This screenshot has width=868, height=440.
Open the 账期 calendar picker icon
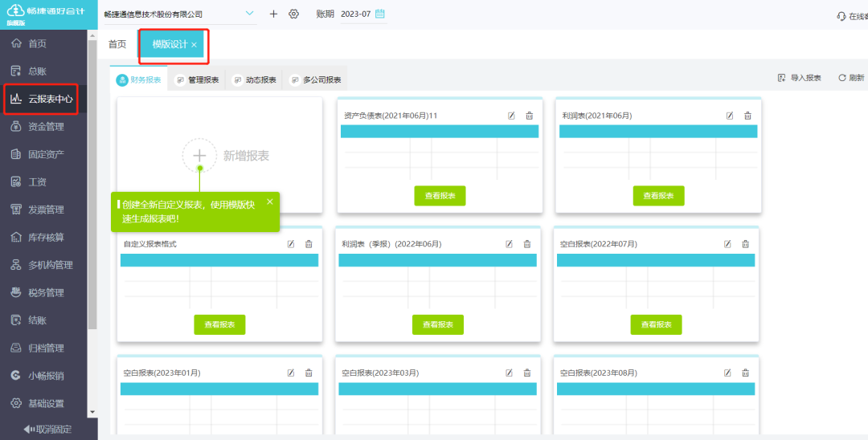pos(379,14)
